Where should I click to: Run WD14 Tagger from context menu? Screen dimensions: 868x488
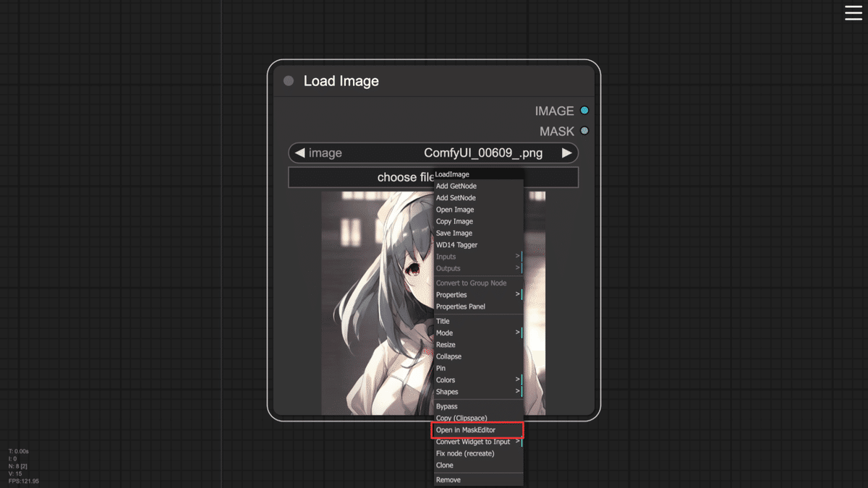pyautogui.click(x=478, y=244)
